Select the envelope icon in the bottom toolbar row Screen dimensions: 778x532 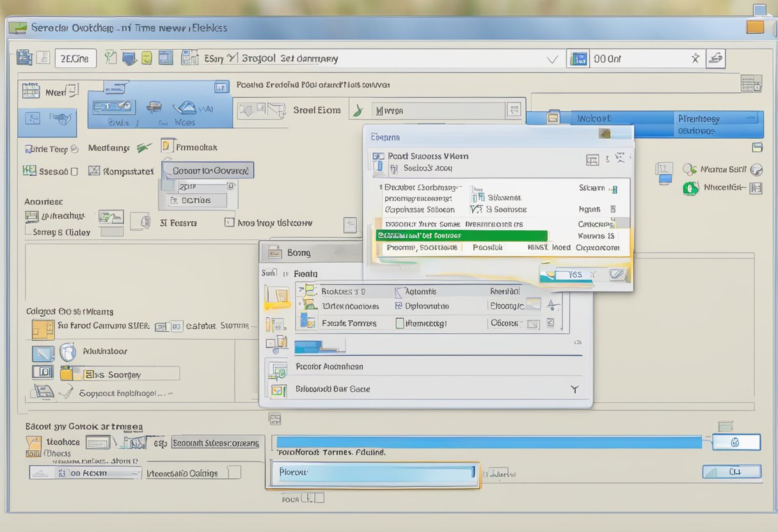point(99,442)
